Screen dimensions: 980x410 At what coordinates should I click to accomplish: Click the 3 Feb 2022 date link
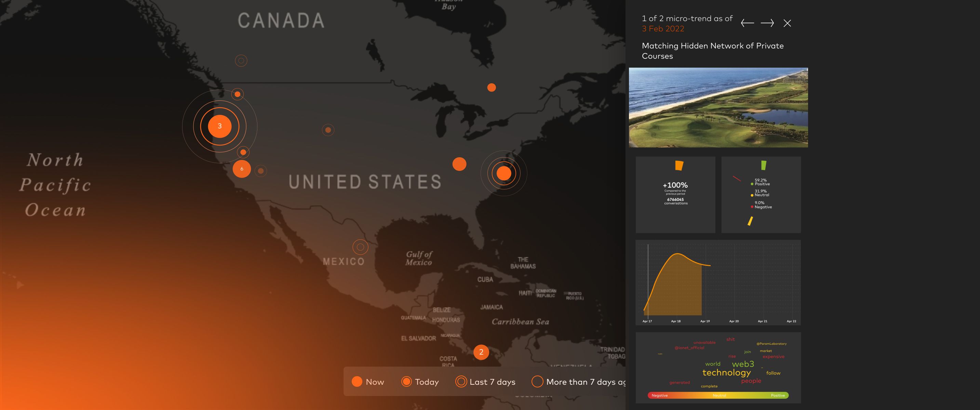pos(663,29)
